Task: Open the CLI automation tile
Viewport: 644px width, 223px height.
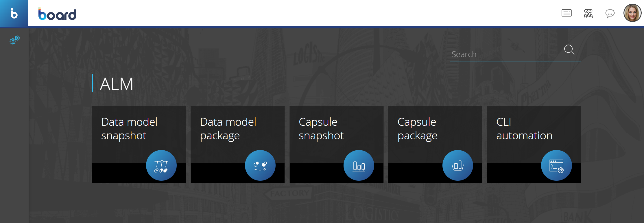Action: click(x=534, y=144)
